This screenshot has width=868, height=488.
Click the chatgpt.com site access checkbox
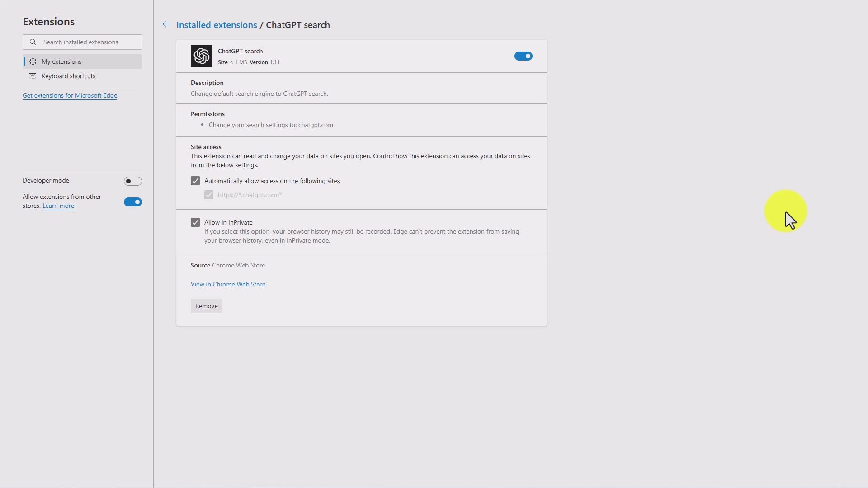(209, 195)
